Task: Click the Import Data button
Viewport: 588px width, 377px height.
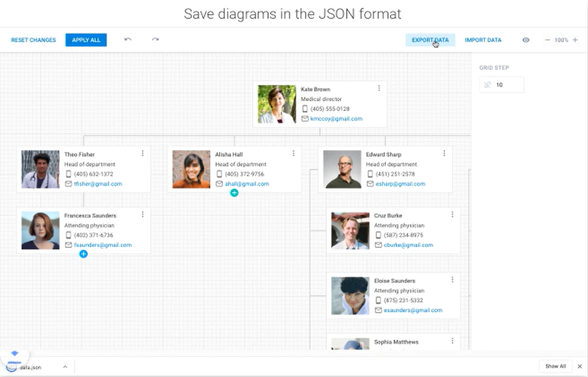Action: 483,40
